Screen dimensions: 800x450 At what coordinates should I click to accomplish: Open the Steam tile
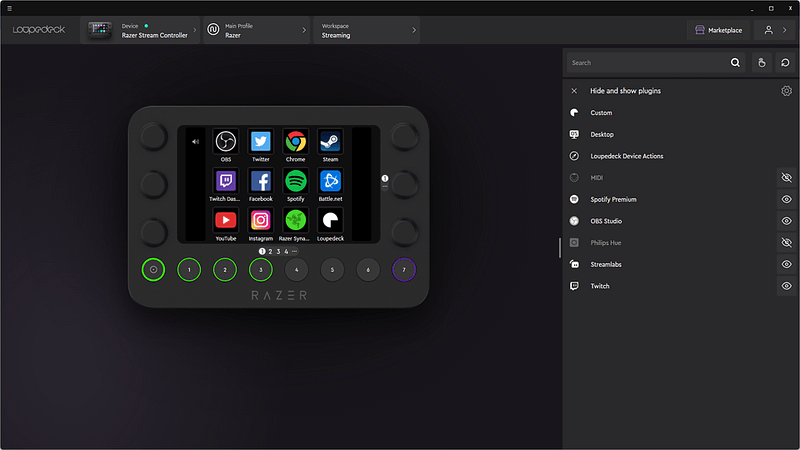click(330, 142)
